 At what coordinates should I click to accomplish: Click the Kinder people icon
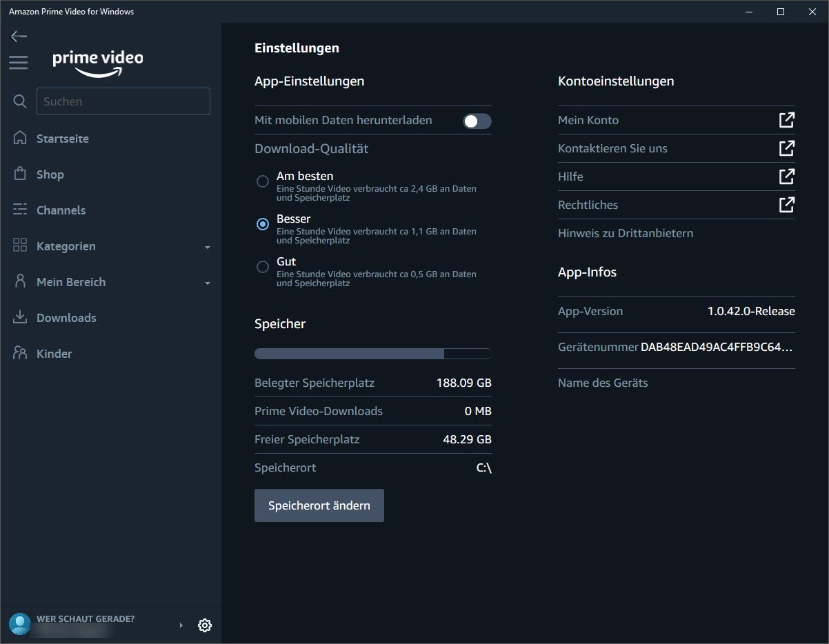(20, 353)
